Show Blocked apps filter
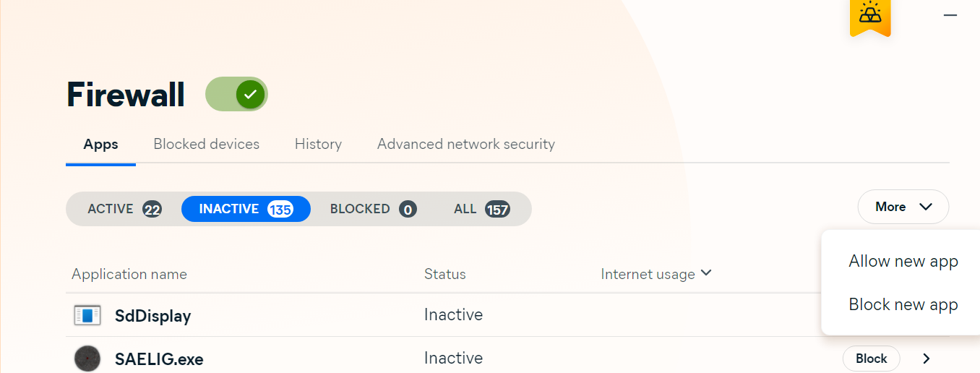980x373 pixels. (373, 209)
